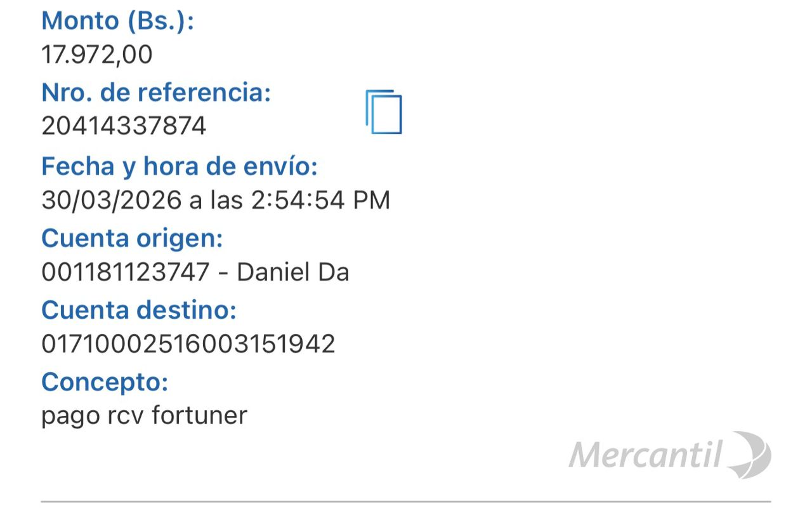Click the account holder name Daniel Da
Viewport: 812px width, 513px height.
(x=292, y=272)
